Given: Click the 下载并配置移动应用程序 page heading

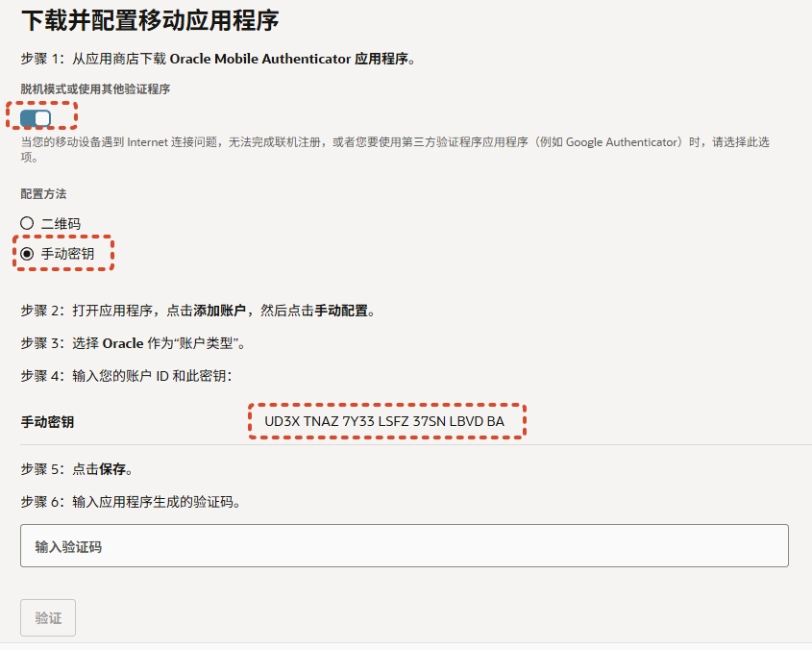Looking at the screenshot, I should point(150,19).
